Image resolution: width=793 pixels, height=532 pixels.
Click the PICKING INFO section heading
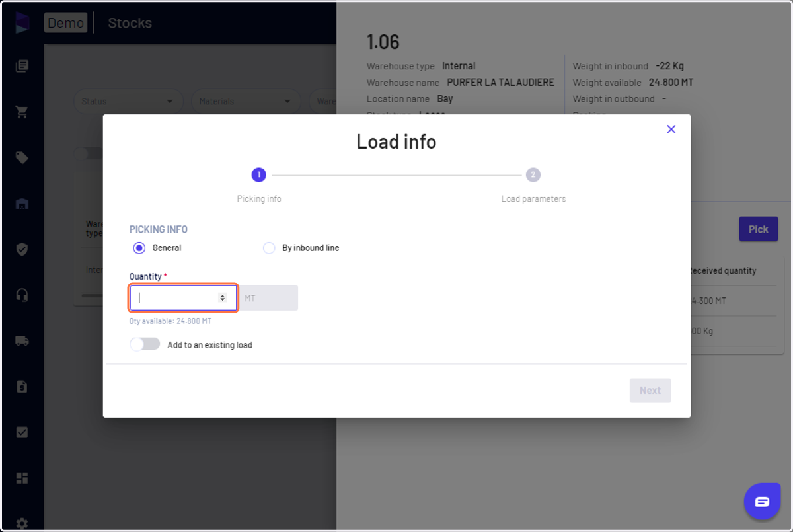point(159,229)
